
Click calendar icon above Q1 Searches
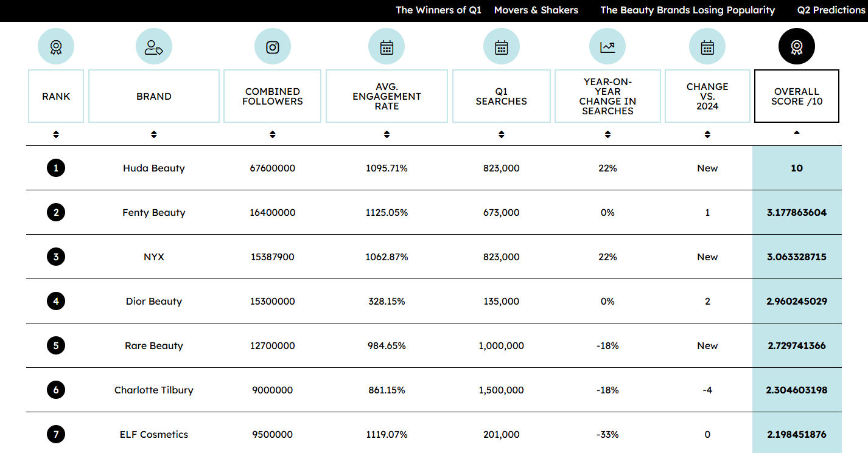501,47
